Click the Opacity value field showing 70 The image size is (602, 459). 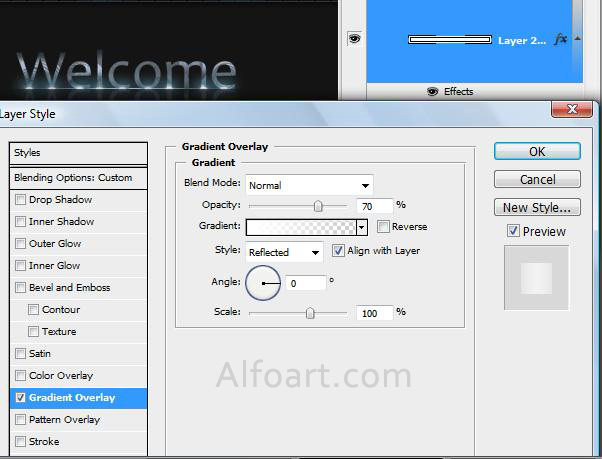[374, 206]
